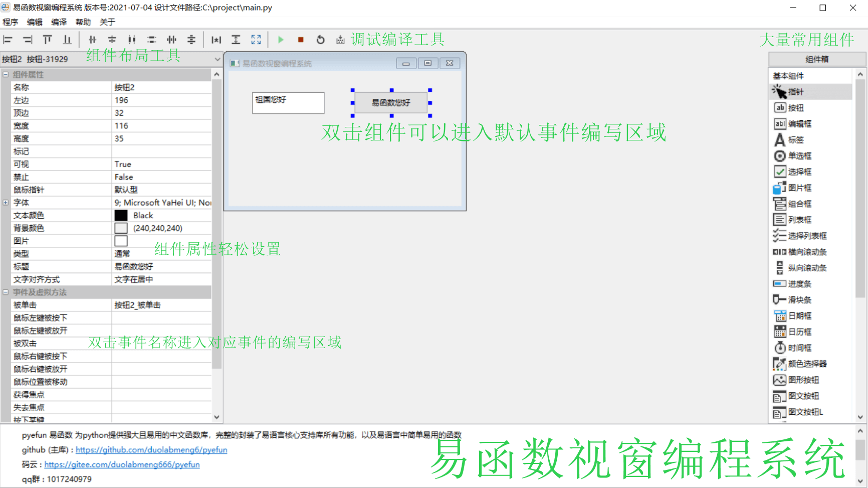The height and width of the screenshot is (488, 868).
Task: Click the 被双击 event row
Action: [x=111, y=344]
